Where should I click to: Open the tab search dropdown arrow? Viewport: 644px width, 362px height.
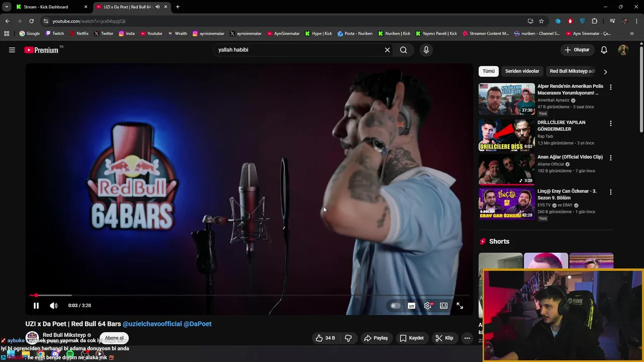[7, 7]
